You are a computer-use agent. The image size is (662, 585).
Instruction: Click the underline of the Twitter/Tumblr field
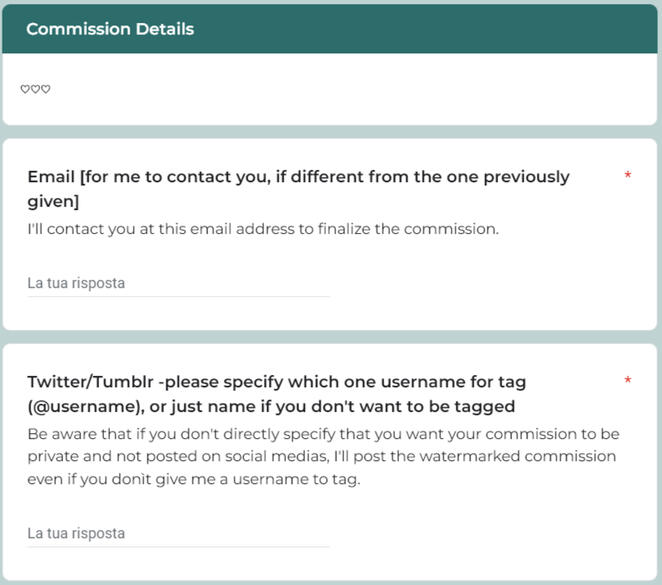(178, 546)
